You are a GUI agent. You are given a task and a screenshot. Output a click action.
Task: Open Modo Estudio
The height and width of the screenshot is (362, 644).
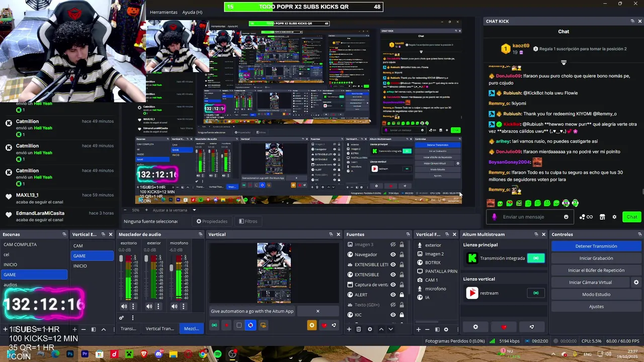coord(596,295)
